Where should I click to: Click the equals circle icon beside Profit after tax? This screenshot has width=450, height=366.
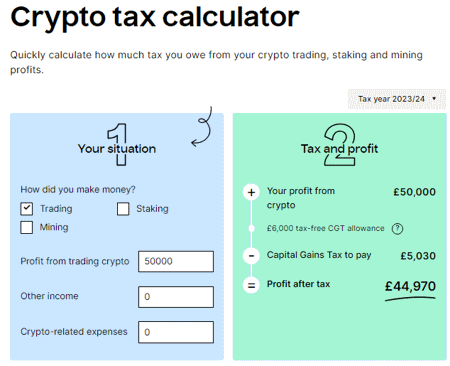[x=251, y=285]
